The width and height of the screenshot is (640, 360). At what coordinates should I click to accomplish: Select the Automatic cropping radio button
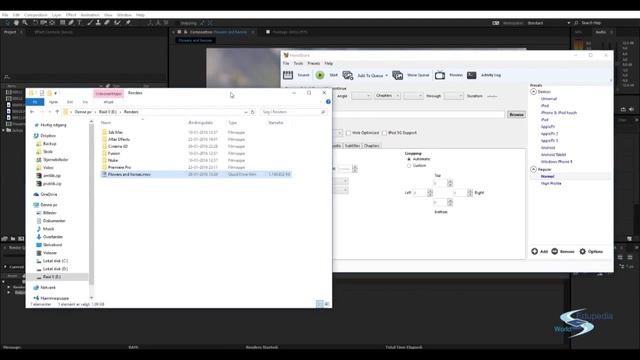tap(409, 159)
